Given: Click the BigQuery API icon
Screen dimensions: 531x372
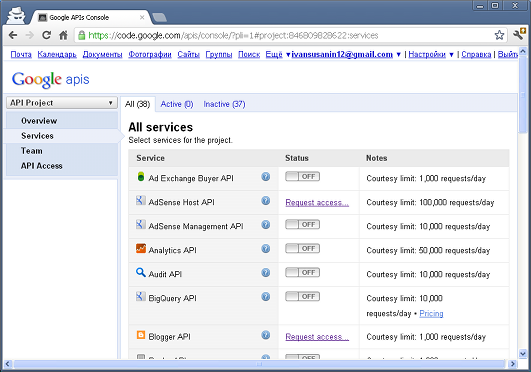Looking at the screenshot, I should tap(141, 296).
